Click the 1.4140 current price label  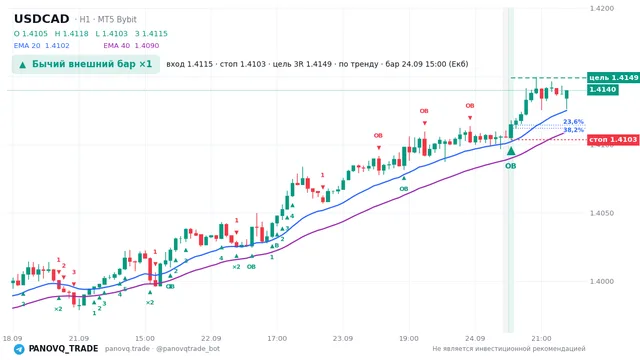[603, 89]
